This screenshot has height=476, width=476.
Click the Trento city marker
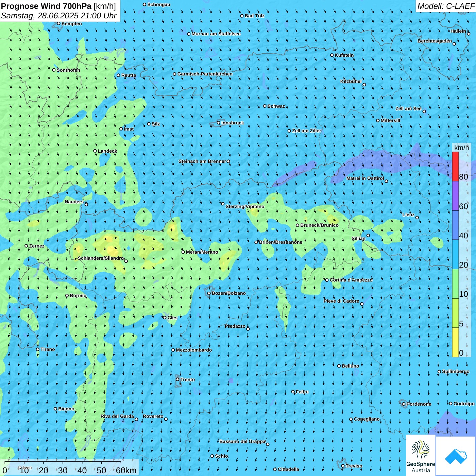tap(177, 379)
